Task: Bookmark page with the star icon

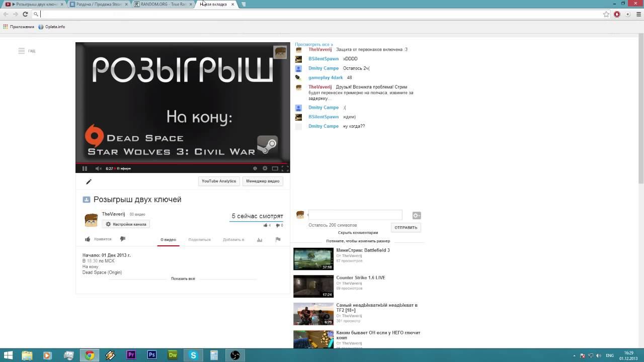Action: click(606, 15)
